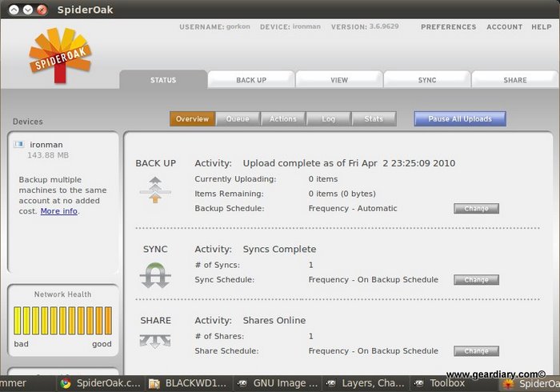Click the Items Remaining label
The height and width of the screenshot is (392, 560).
(x=229, y=194)
